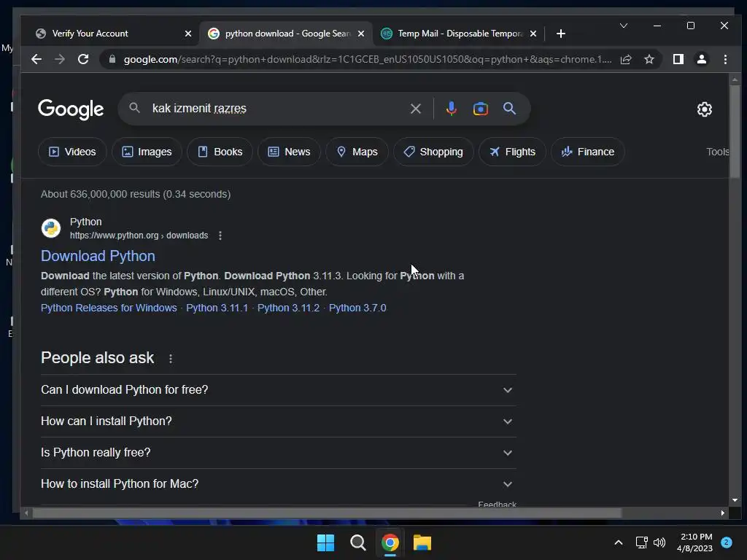Open Google quick settings gear

tap(705, 109)
